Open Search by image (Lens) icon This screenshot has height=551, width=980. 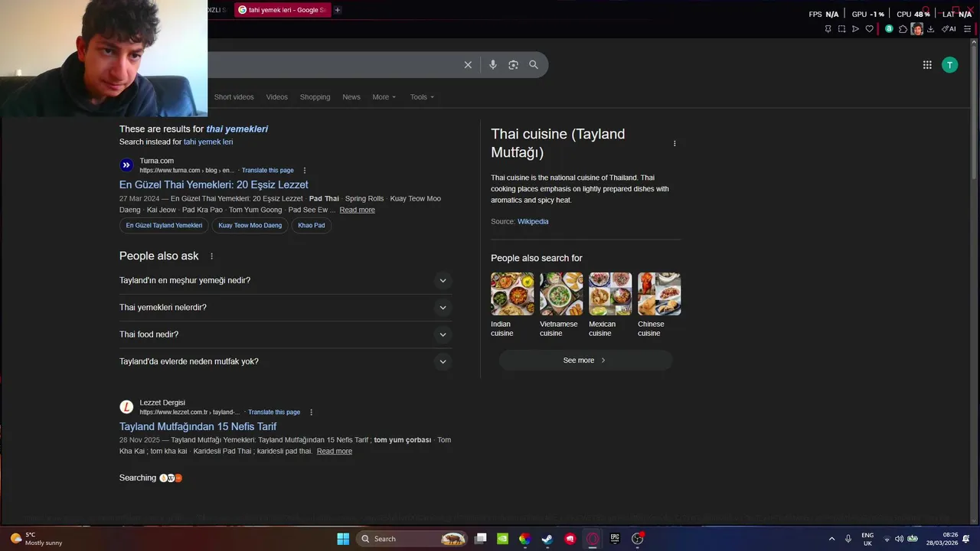514,65
